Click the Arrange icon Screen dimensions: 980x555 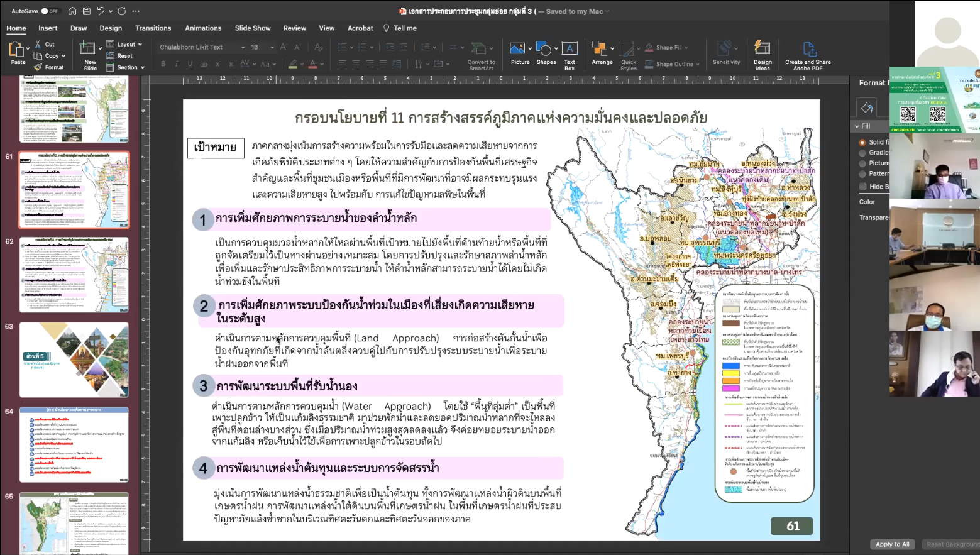[x=601, y=50]
